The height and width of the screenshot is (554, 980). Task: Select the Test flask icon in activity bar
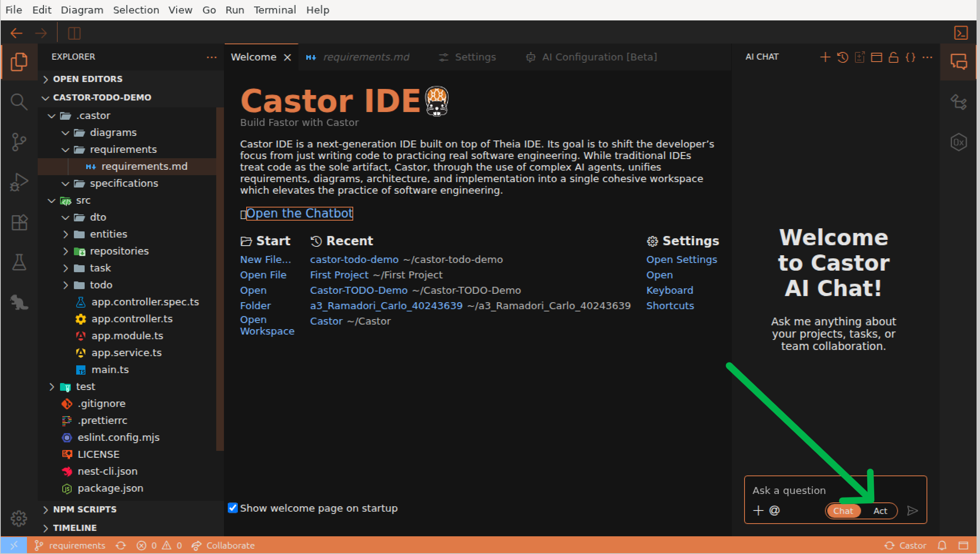tap(19, 262)
